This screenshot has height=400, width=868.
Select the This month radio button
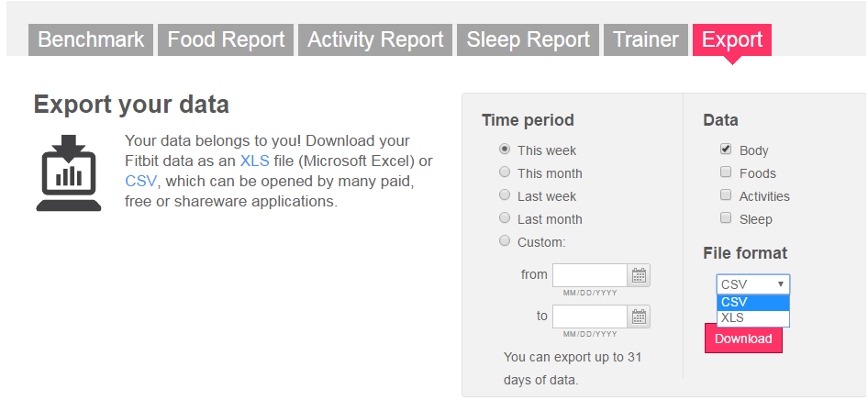tap(505, 172)
